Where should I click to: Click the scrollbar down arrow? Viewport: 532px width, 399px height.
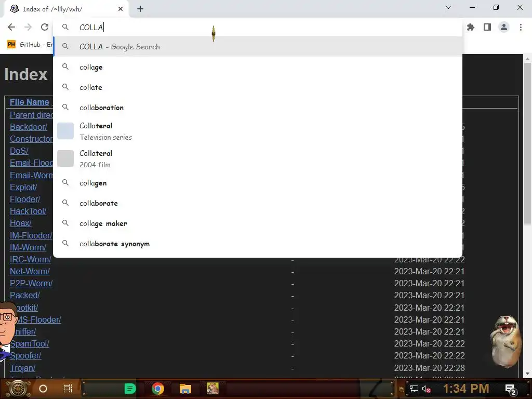click(x=527, y=374)
